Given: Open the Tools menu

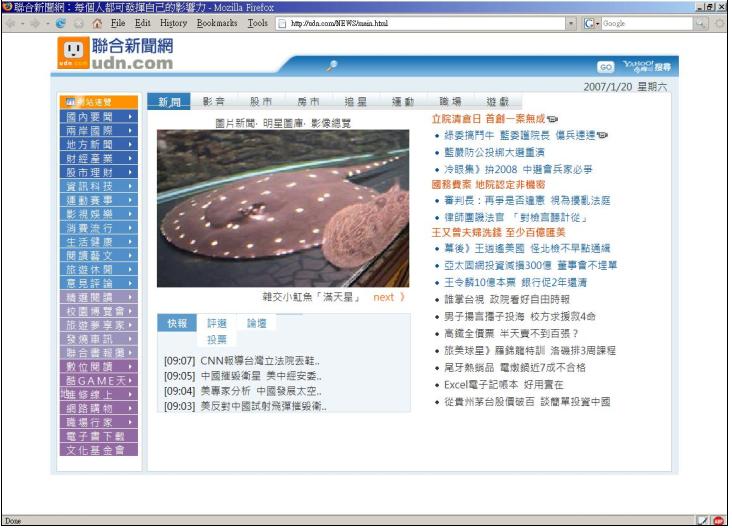Looking at the screenshot, I should pos(258,23).
